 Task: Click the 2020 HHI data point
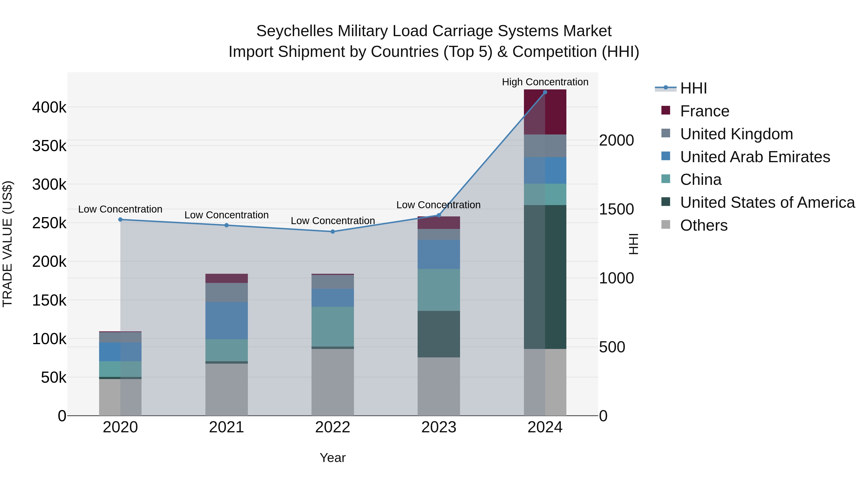tap(120, 220)
